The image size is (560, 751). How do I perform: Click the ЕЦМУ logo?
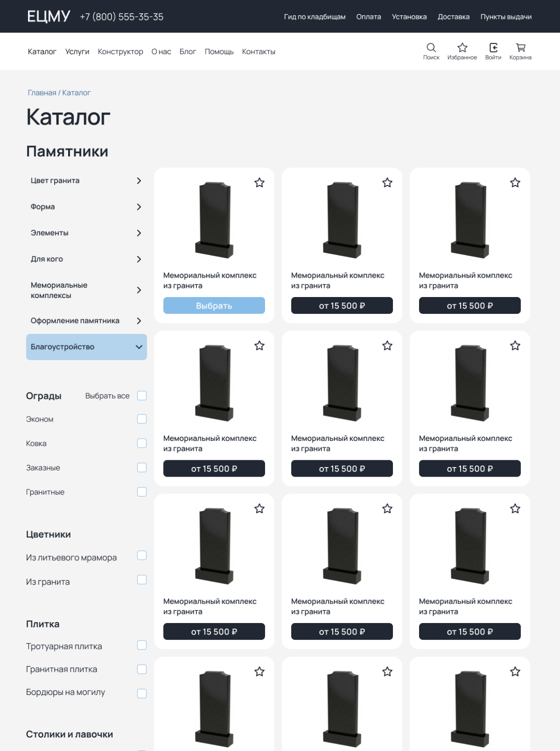(x=49, y=16)
